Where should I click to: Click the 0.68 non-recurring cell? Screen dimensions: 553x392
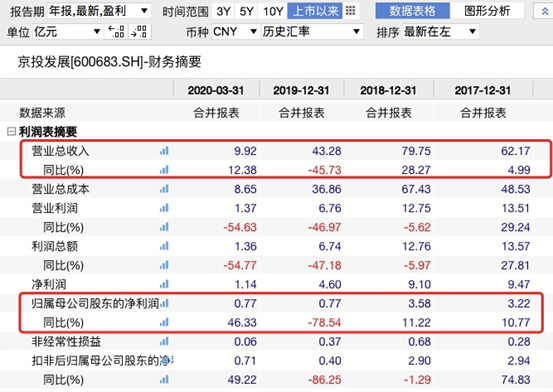point(420,342)
